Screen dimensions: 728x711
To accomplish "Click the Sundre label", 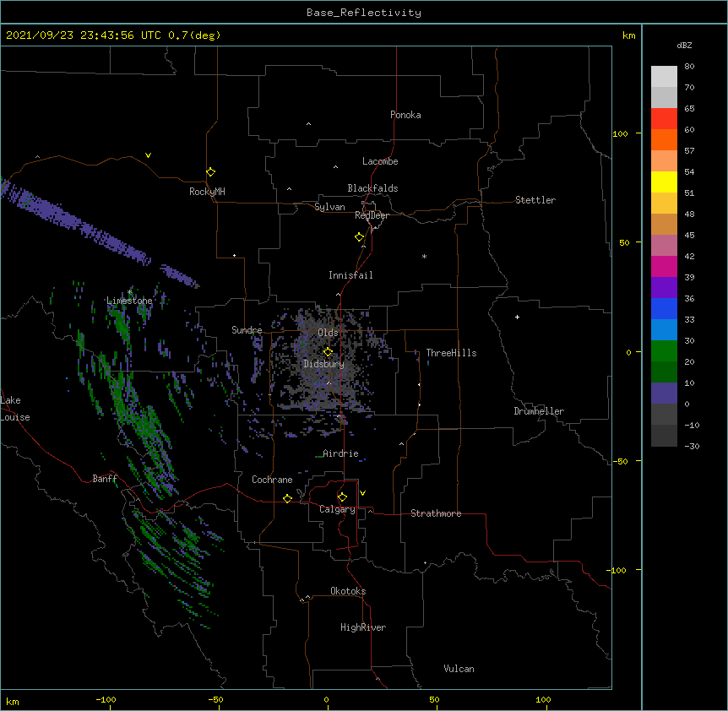I will 247,330.
